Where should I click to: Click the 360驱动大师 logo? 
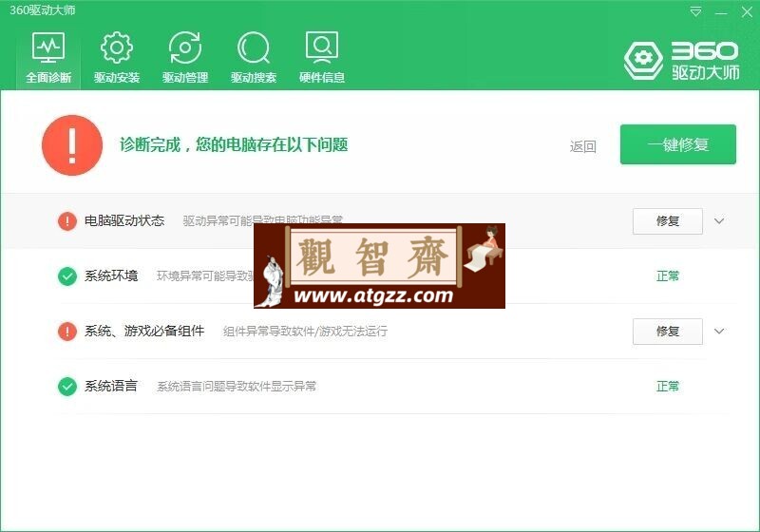pos(682,61)
